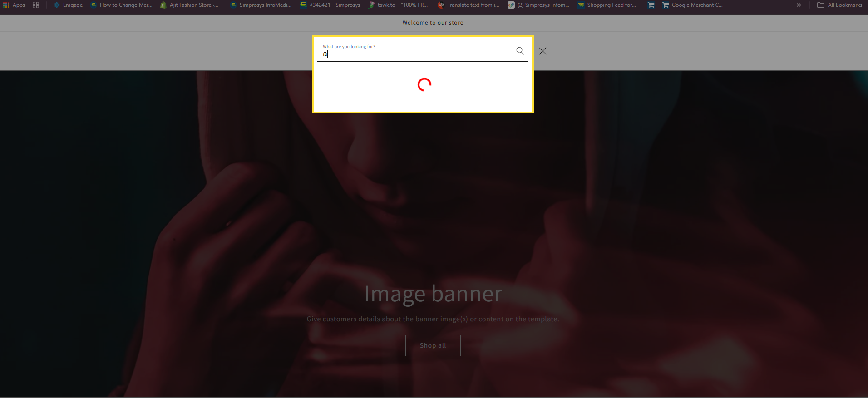This screenshot has width=868, height=398.
Task: Open the #342421 - Simprosys bookmark
Action: [x=330, y=5]
